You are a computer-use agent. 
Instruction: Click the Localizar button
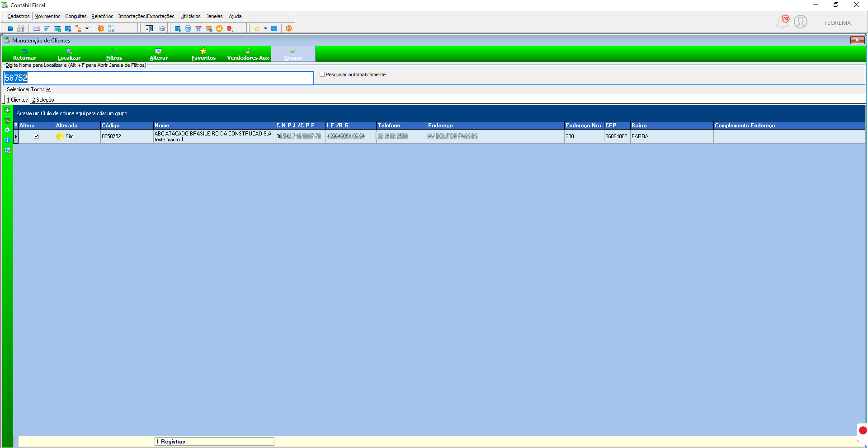point(69,54)
